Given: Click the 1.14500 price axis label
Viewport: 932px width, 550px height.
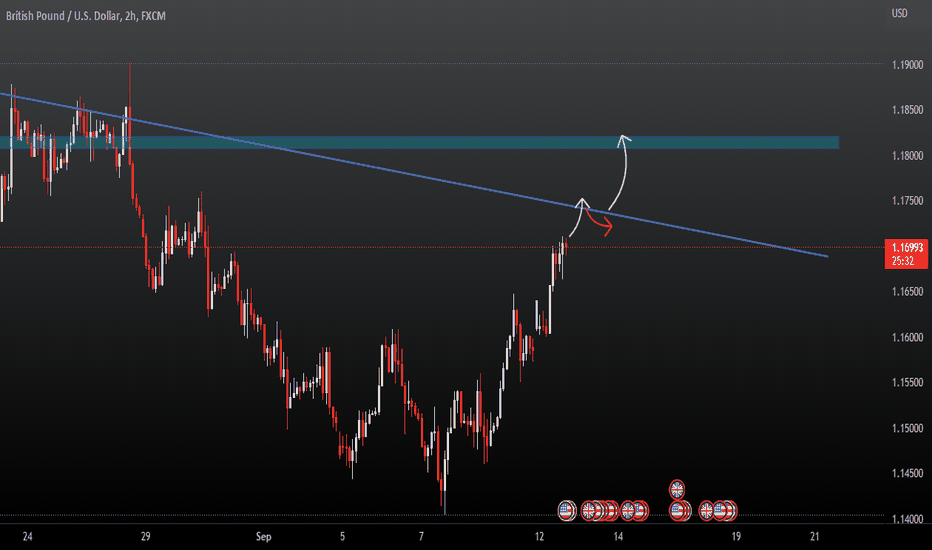Looking at the screenshot, I should (x=908, y=474).
